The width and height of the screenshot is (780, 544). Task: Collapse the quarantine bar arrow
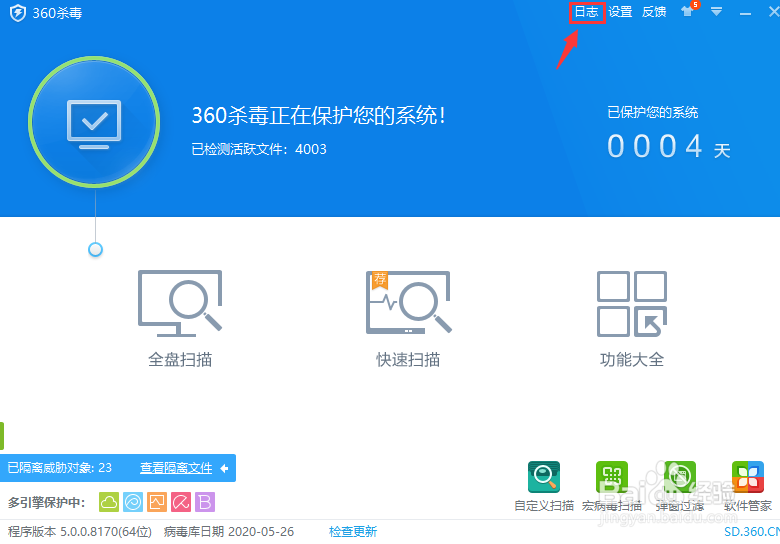pyautogui.click(x=224, y=468)
